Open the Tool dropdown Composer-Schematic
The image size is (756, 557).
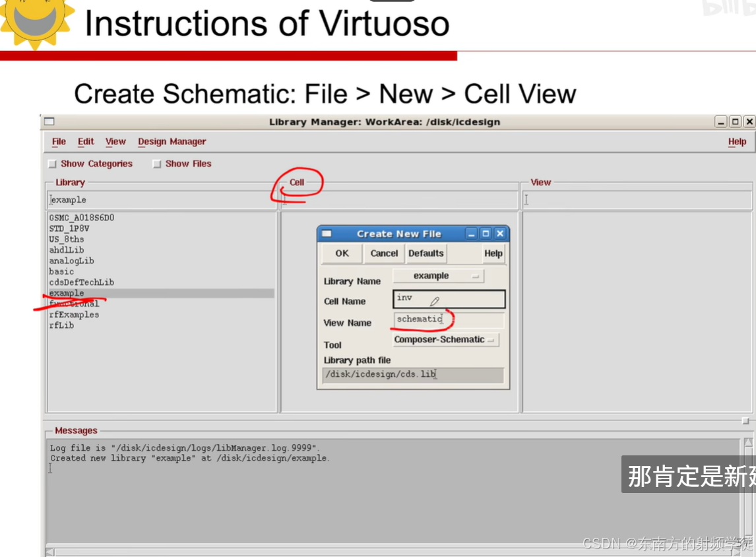point(446,339)
